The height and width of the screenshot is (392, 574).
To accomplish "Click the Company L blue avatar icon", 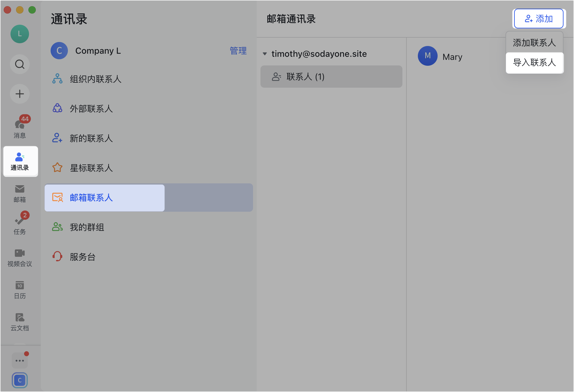I will pos(59,51).
